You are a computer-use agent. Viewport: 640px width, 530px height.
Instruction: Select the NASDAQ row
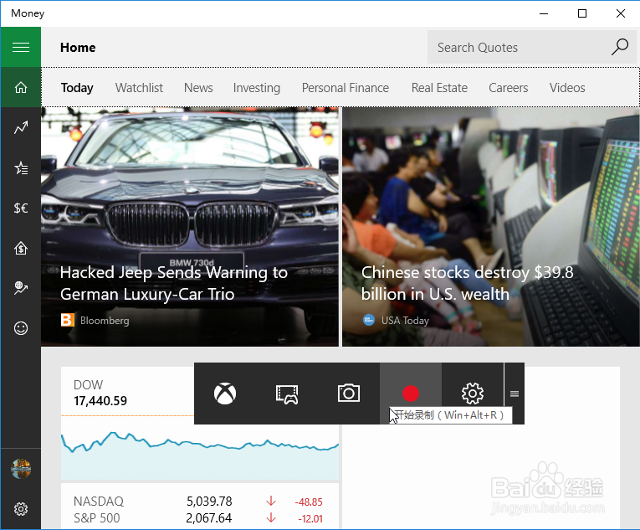(x=200, y=501)
